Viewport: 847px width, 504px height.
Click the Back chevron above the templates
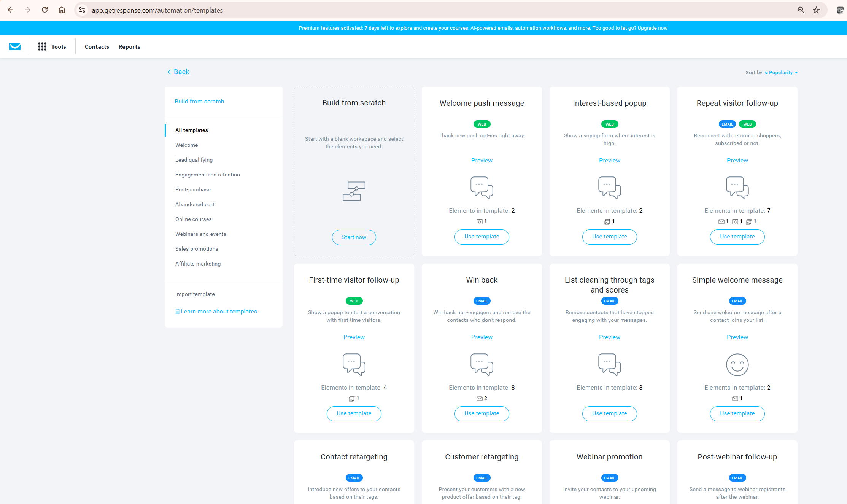(169, 72)
